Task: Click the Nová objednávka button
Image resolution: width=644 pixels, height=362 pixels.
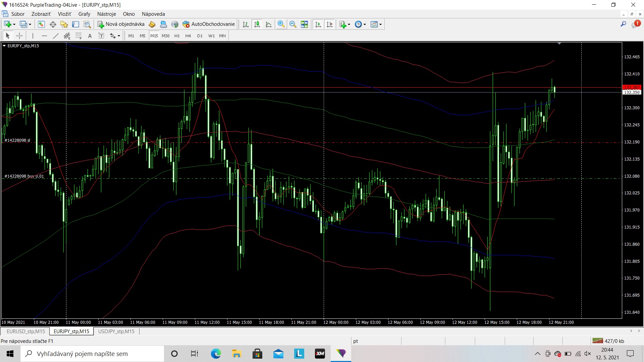Action: (121, 24)
